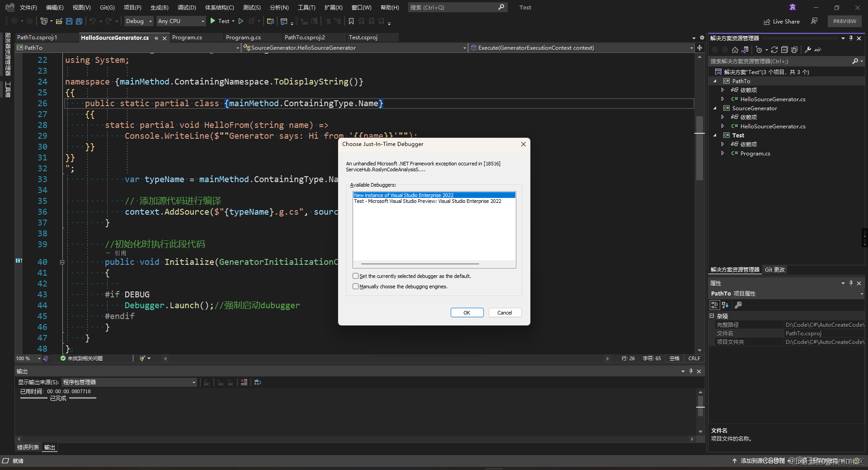Clear all output with the Clear All icon

click(244, 382)
